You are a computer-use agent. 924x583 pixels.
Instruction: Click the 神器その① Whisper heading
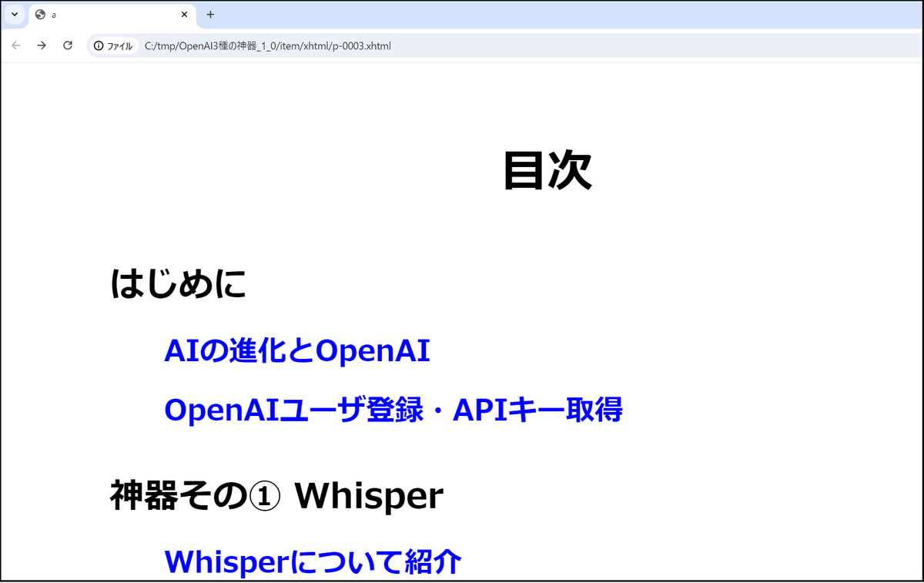[276, 496]
